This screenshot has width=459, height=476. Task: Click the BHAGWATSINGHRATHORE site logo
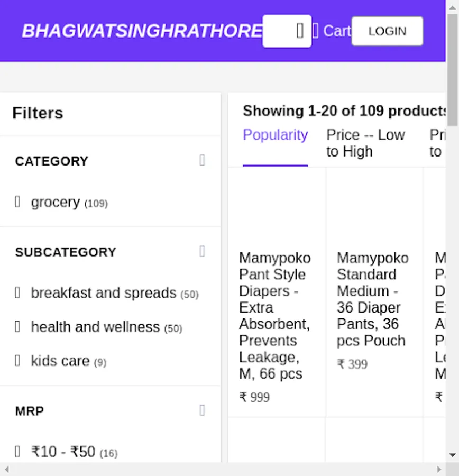coord(142,31)
